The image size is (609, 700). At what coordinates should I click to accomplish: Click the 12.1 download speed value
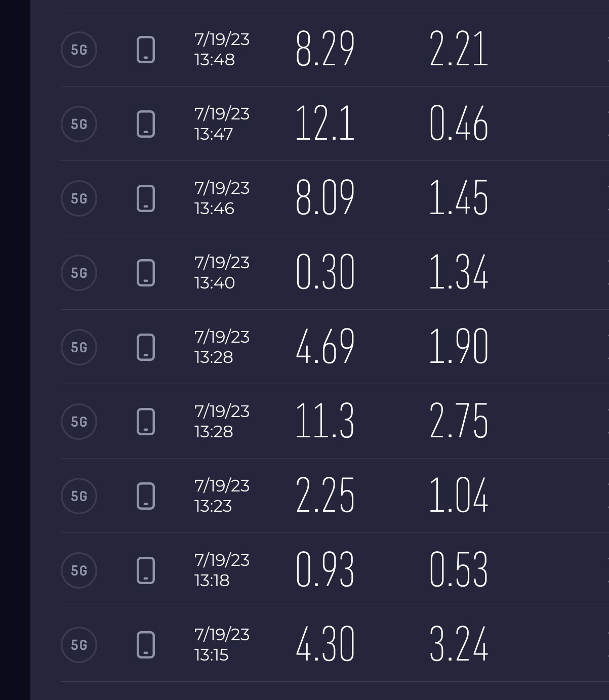click(325, 124)
